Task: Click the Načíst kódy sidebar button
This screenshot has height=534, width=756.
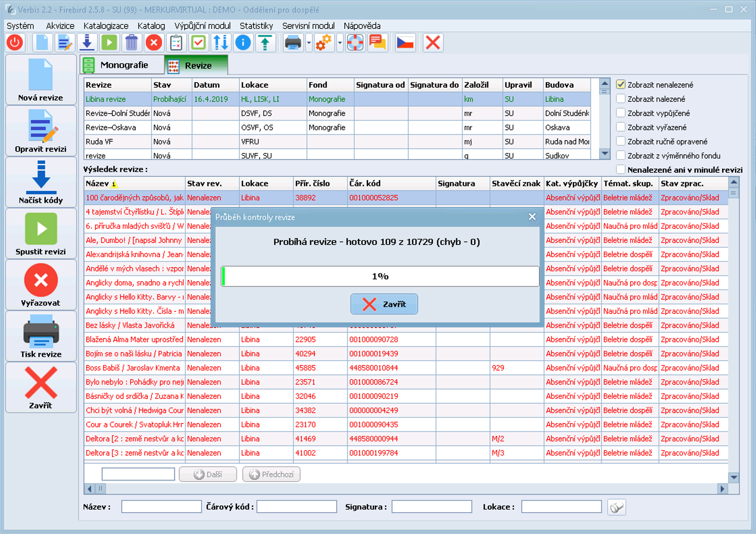Action: (x=41, y=183)
